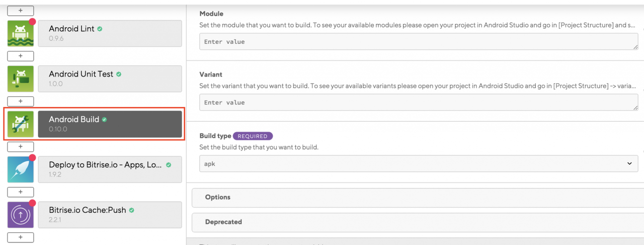Click the Android Lint step icon
The width and height of the screenshot is (644, 245).
[x=21, y=33]
